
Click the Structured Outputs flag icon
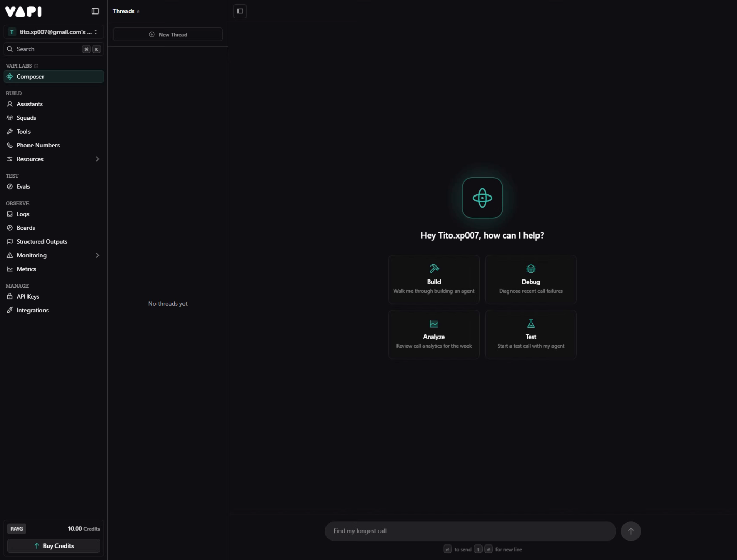10,242
